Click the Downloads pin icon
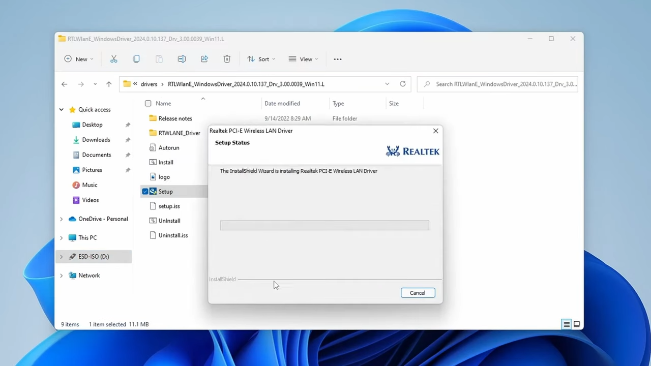 point(128,140)
